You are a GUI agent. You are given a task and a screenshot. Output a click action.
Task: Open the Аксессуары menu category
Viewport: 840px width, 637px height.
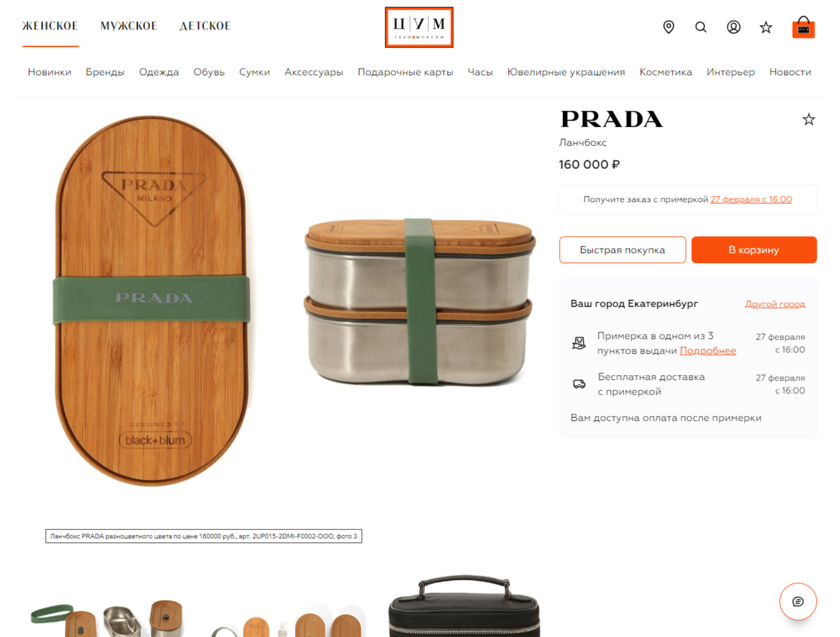pos(314,72)
